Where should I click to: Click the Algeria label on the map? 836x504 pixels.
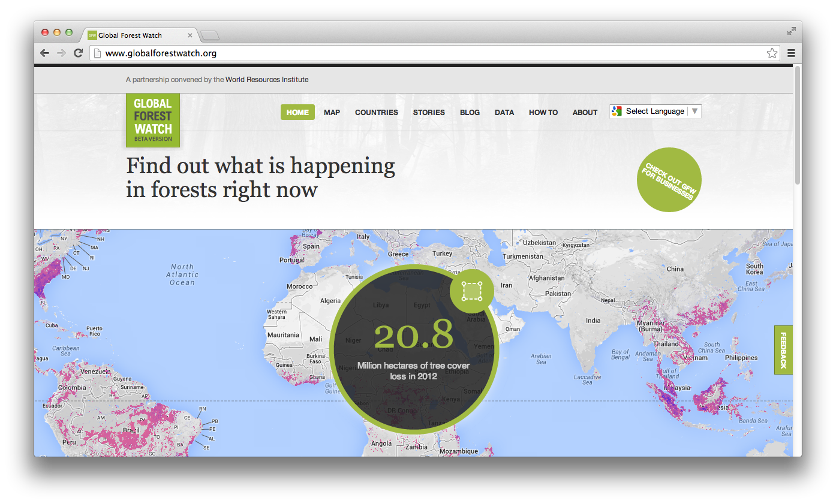pos(330,301)
